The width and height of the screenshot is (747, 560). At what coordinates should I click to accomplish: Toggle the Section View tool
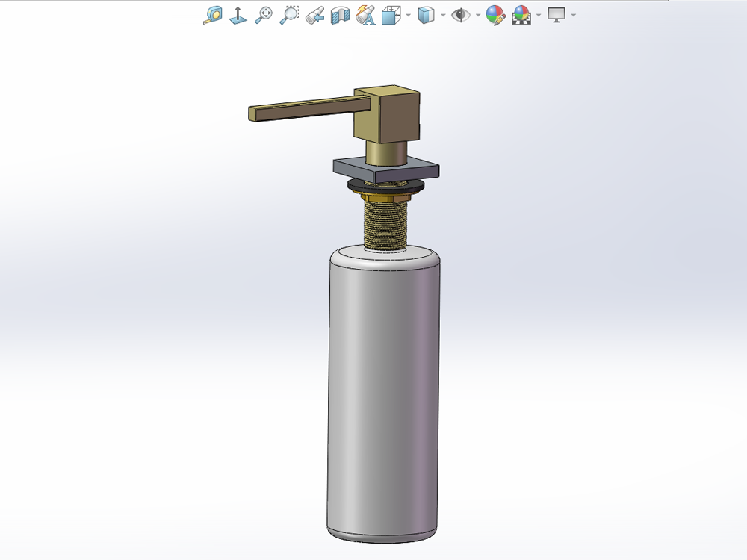[340, 15]
